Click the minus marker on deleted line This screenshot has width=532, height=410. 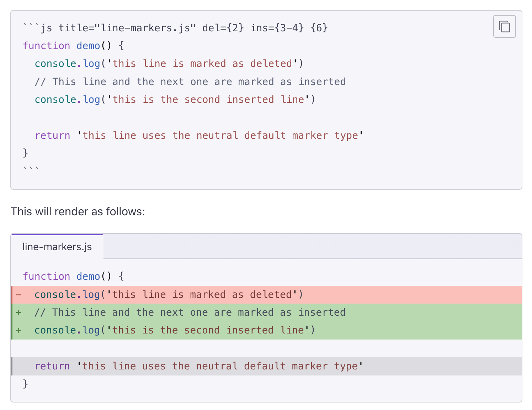click(18, 295)
